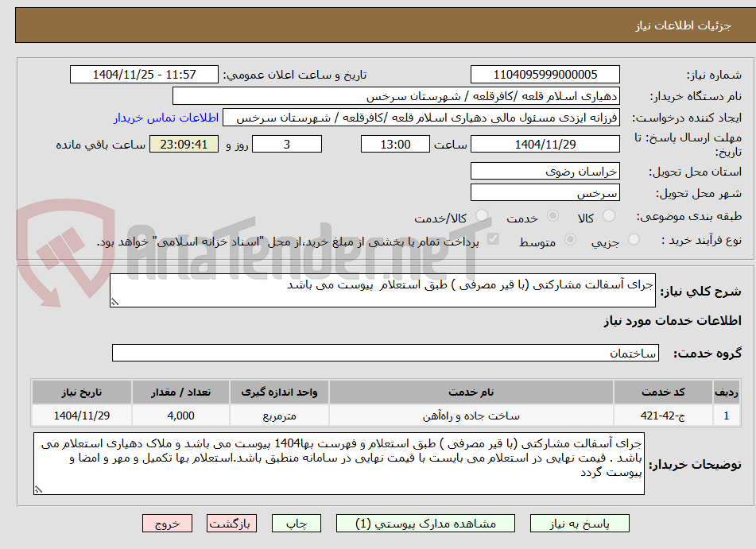Click the row number 1 cell
756x549 pixels.
tap(727, 416)
